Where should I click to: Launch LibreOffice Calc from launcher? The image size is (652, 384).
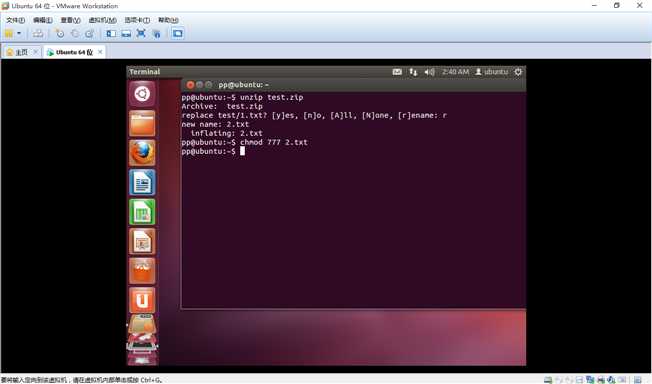click(142, 212)
